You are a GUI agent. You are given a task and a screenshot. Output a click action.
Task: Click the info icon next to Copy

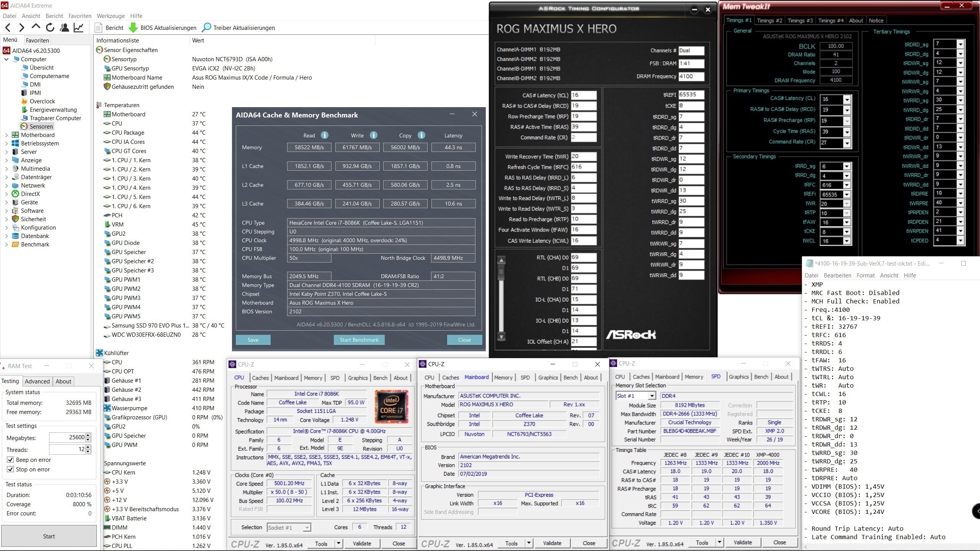pos(421,135)
